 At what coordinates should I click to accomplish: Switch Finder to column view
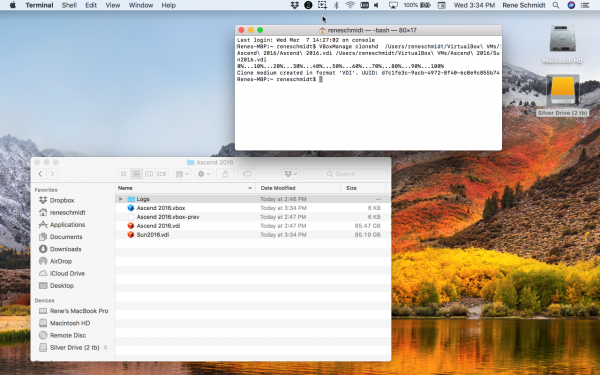pyautogui.click(x=149, y=174)
